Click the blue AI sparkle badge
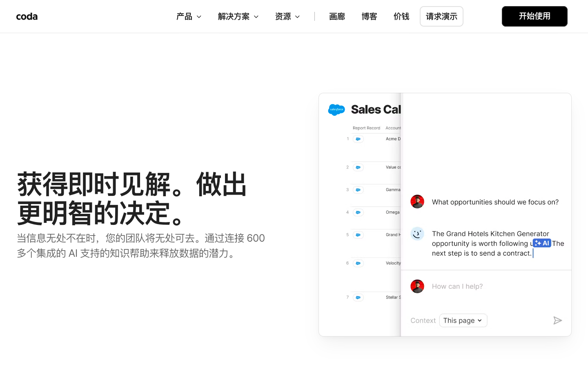588x368 pixels. click(542, 243)
